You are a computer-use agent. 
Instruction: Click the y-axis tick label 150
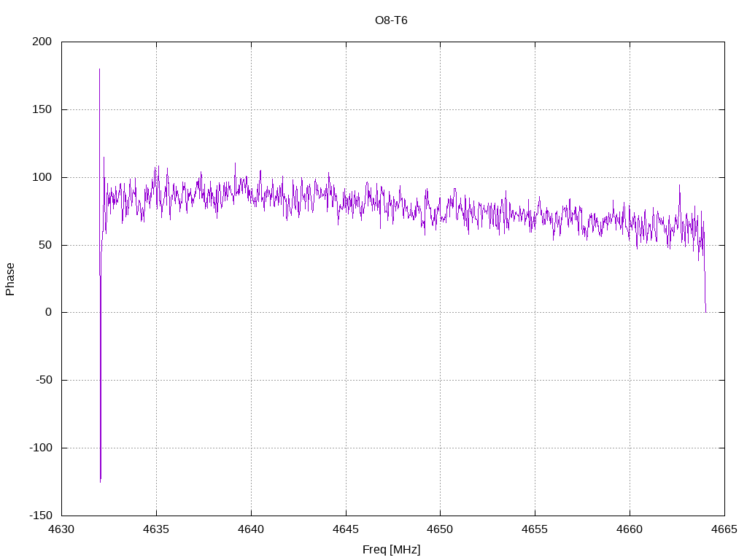pyautogui.click(x=42, y=109)
